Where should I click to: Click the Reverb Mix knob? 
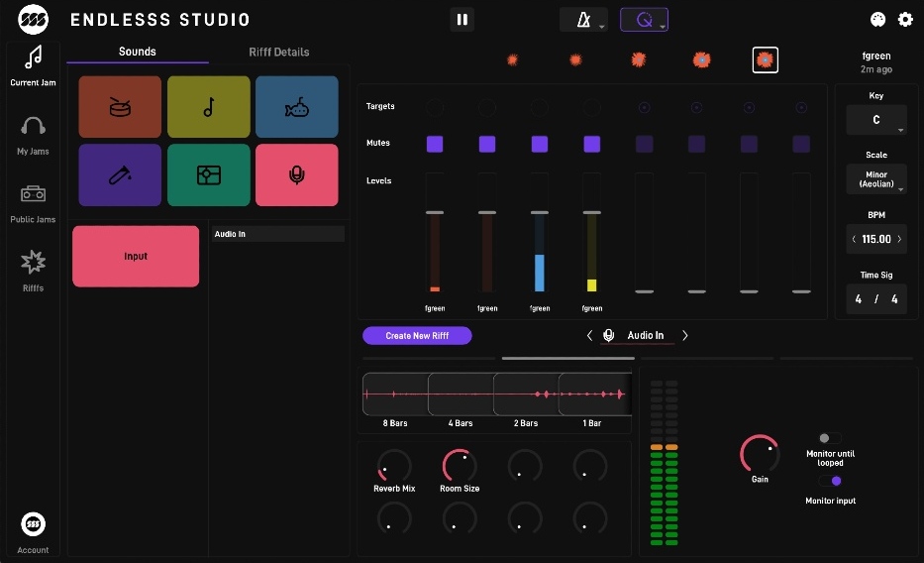point(394,466)
